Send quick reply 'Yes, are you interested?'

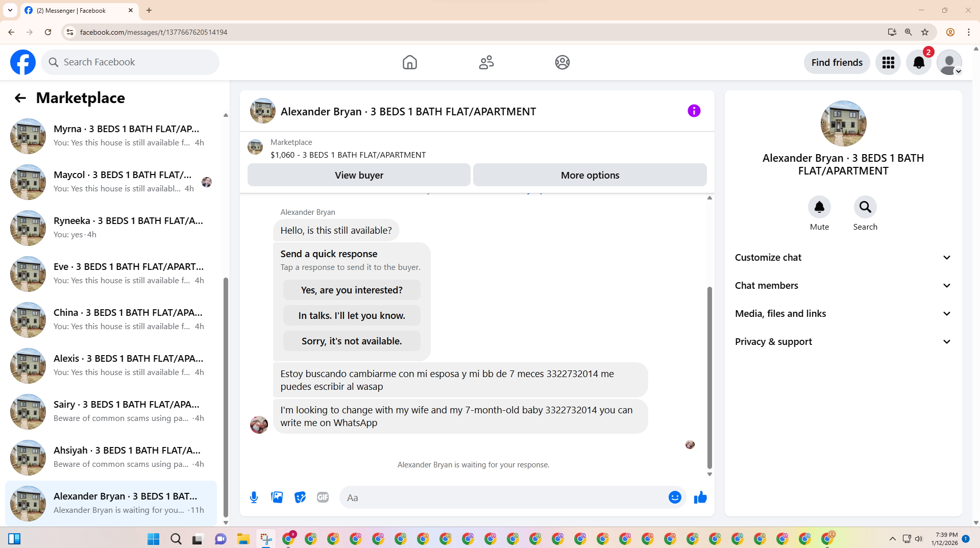click(x=352, y=290)
